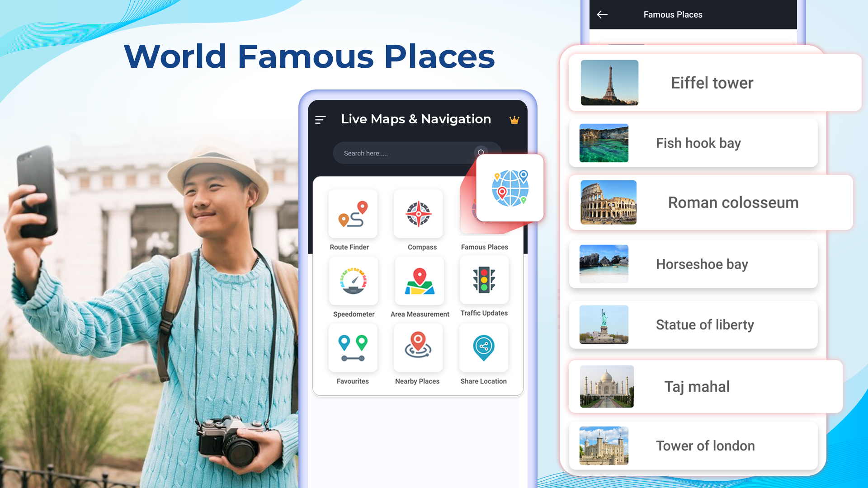Click the 'World Famous Places' heading
Viewport: 868px width, 488px height.
coord(309,56)
